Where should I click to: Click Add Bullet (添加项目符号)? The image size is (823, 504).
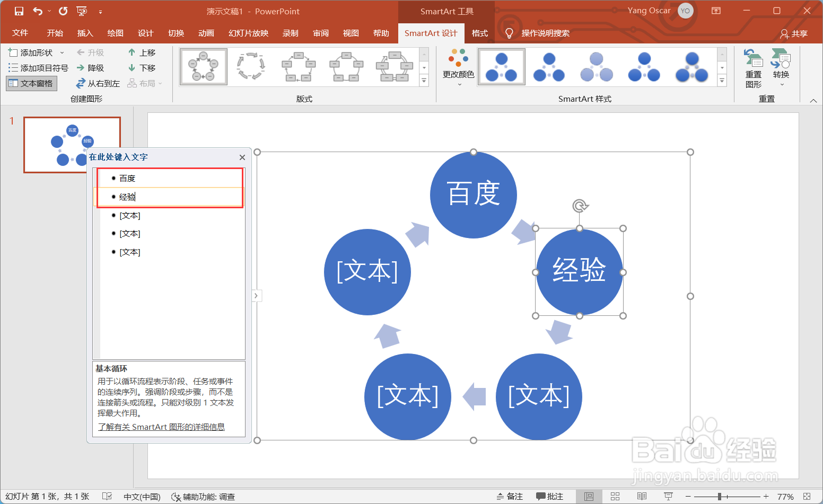[38, 68]
